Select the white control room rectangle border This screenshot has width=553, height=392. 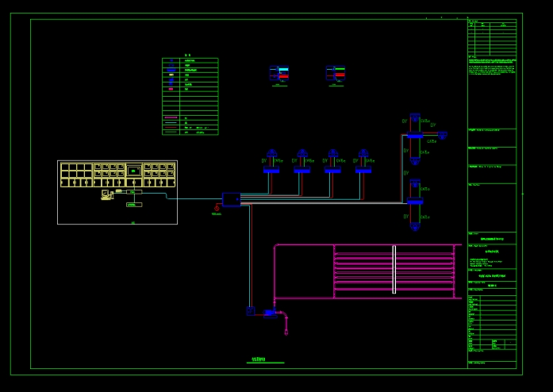pos(117,192)
